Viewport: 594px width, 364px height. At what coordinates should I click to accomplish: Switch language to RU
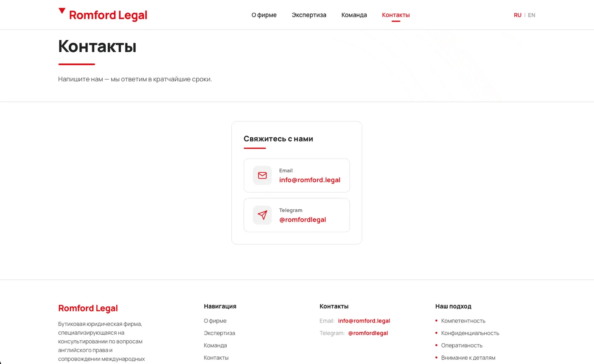[x=518, y=15]
